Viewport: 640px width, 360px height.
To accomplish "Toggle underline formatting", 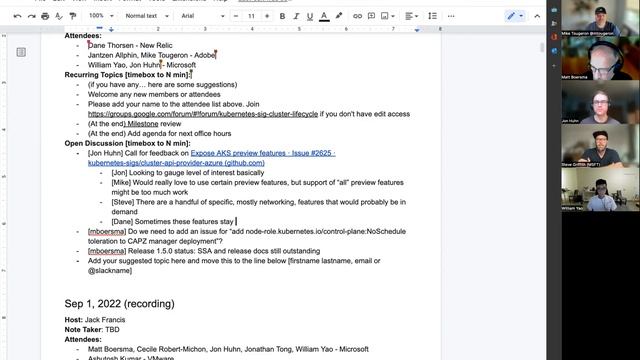I will click(310, 16).
